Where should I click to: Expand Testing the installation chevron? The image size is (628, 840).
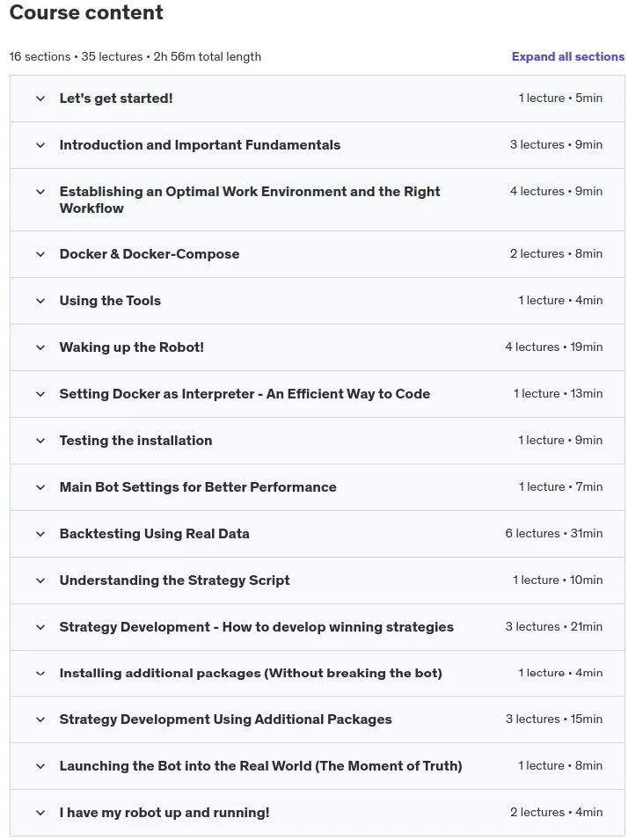coord(40,441)
